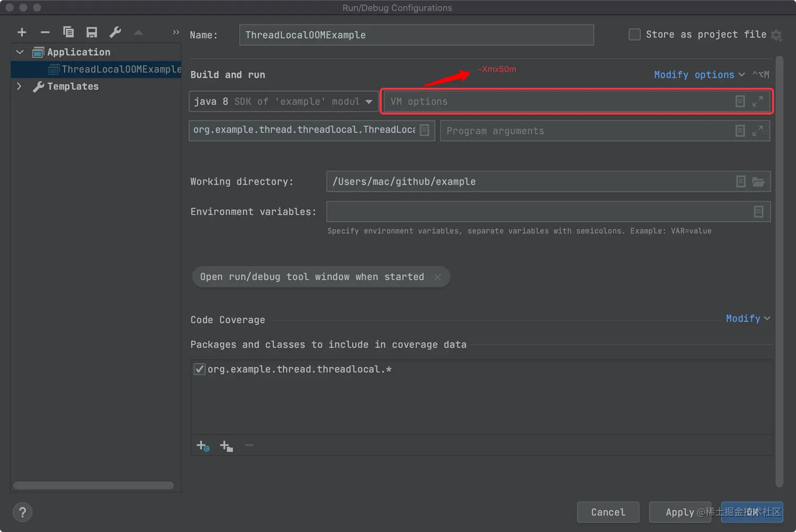Screen dimensions: 796x532
Task: Add new configuration with plus icon
Action: 22,33
